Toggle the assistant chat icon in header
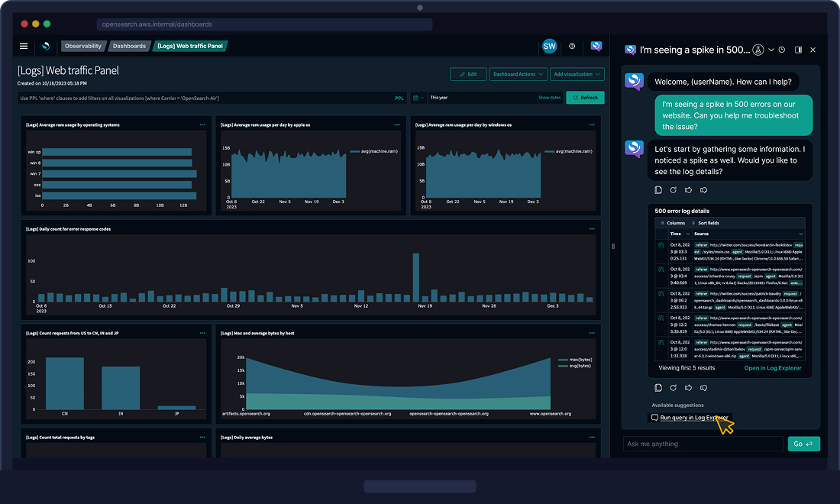 (x=596, y=46)
